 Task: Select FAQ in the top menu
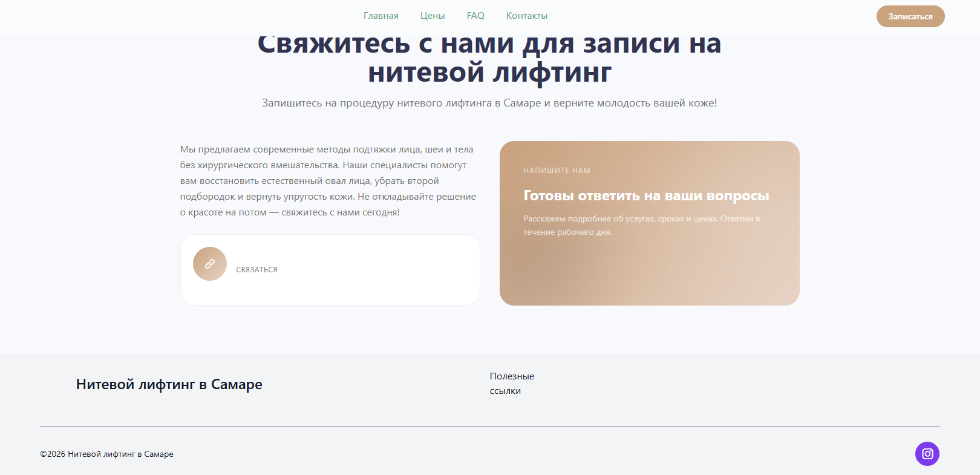[475, 16]
